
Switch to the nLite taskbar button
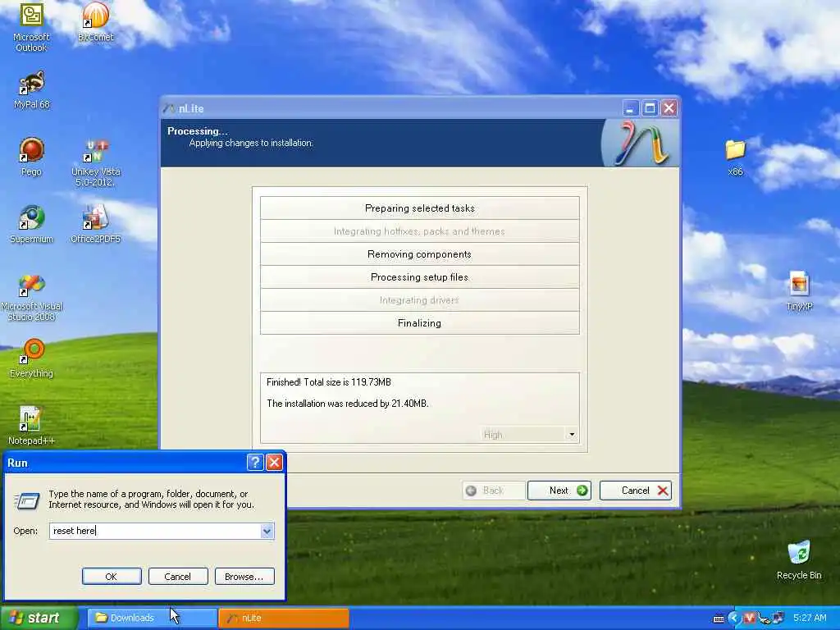click(x=283, y=619)
